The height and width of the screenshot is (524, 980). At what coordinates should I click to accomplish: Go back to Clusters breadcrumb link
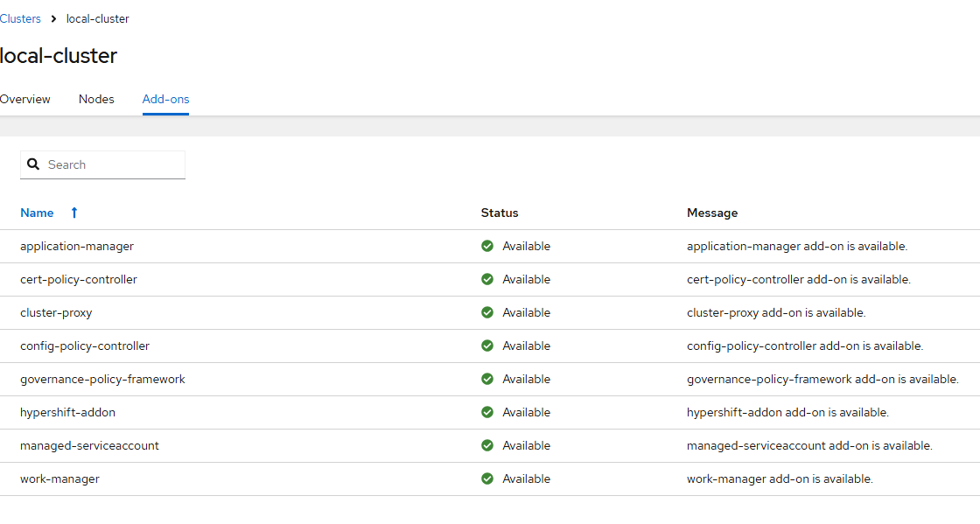[20, 18]
